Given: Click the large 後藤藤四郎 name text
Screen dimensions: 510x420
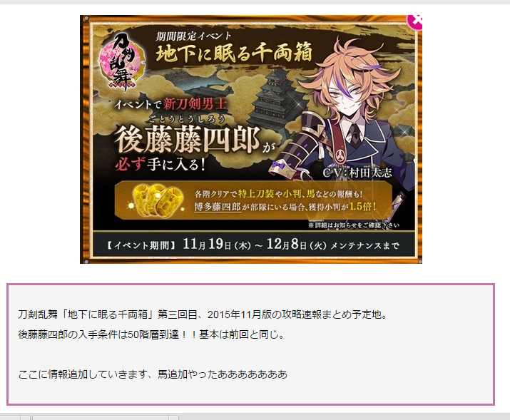Looking at the screenshot, I should (187, 140).
